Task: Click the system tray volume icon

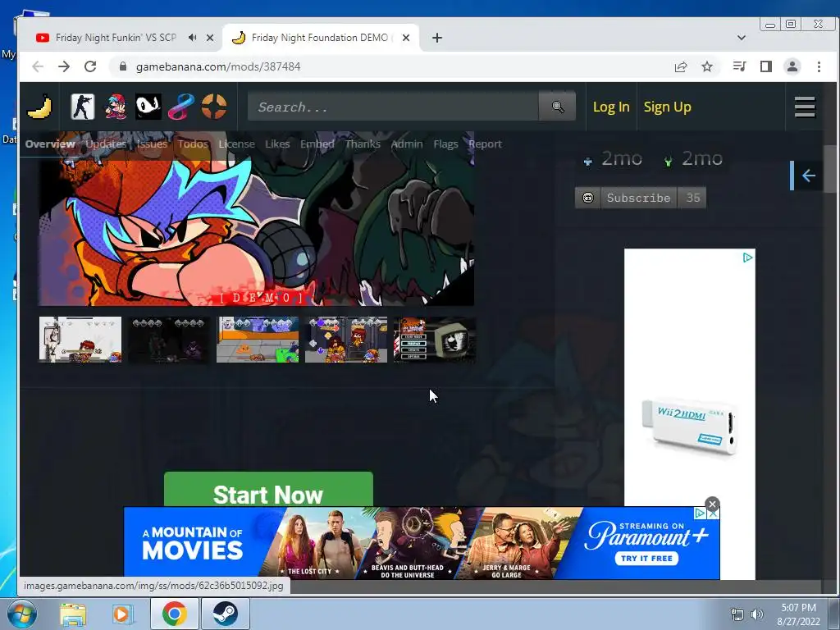Action: point(756,614)
